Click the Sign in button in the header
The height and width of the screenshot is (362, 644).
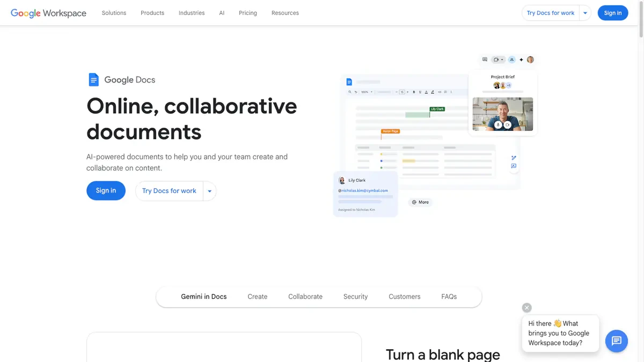[x=613, y=13]
